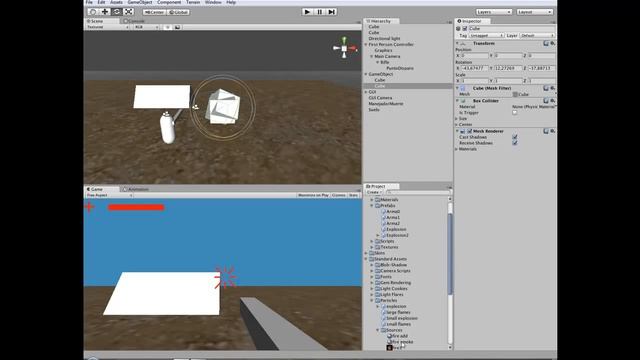Image resolution: width=640 pixels, height=360 pixels.
Task: Toggle the Receive Shadows checkbox
Action: pyautogui.click(x=515, y=143)
